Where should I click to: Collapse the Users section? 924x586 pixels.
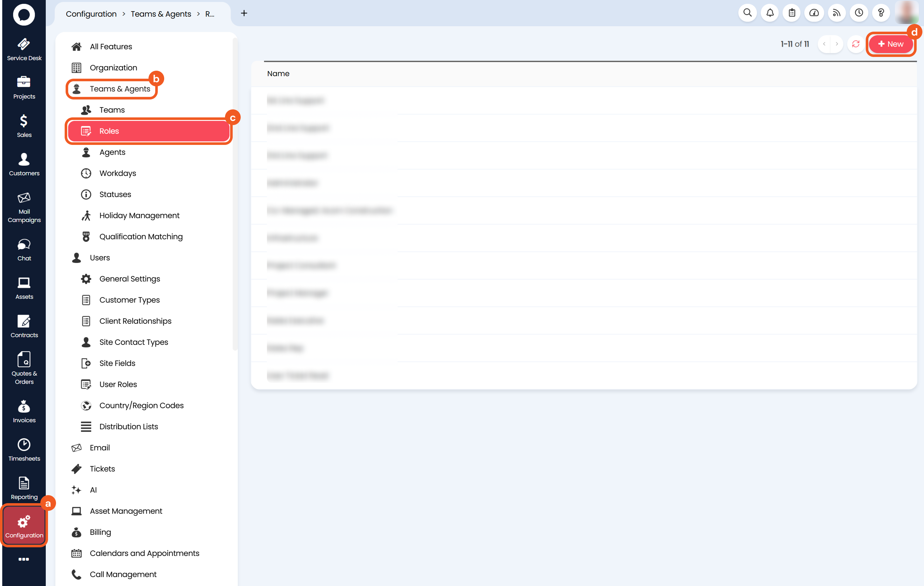100,258
